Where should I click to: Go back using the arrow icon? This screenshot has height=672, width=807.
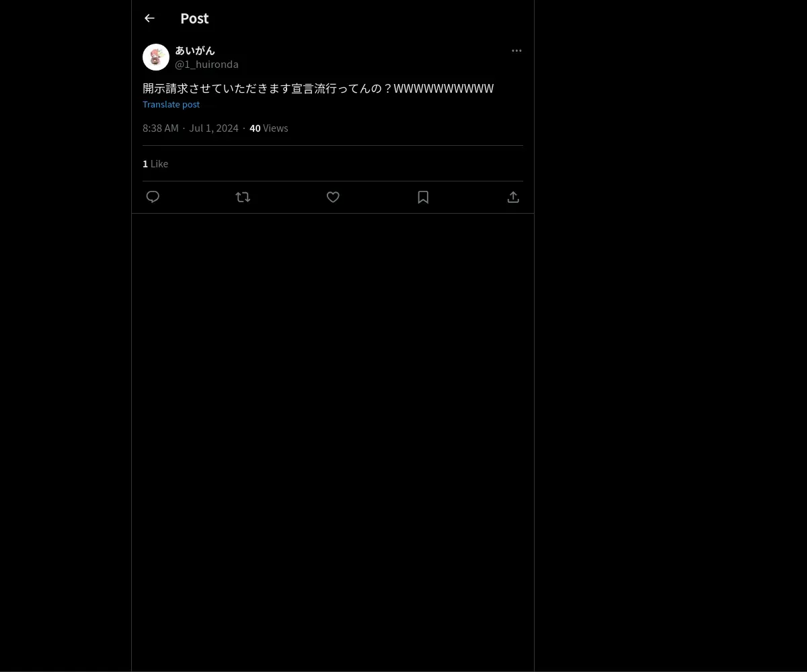pyautogui.click(x=149, y=18)
